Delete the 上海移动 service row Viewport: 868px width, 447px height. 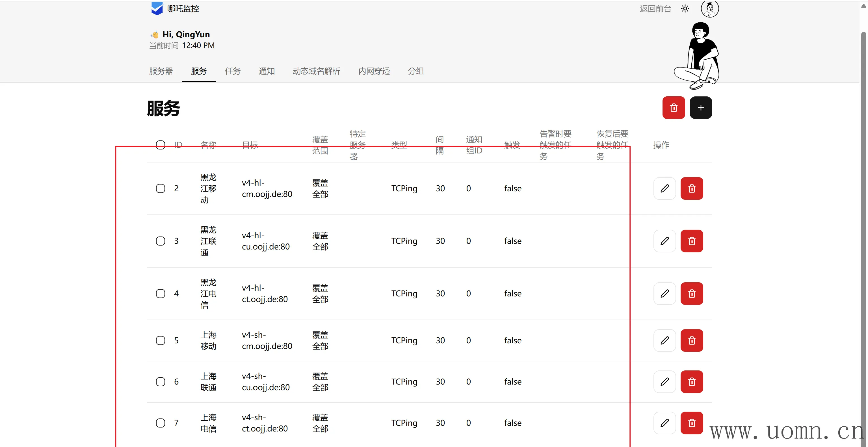[691, 340]
